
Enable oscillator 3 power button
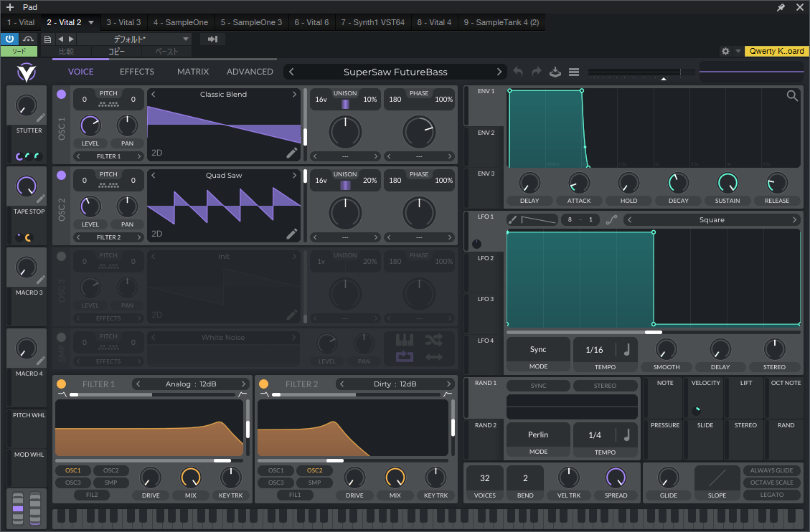pos(61,256)
